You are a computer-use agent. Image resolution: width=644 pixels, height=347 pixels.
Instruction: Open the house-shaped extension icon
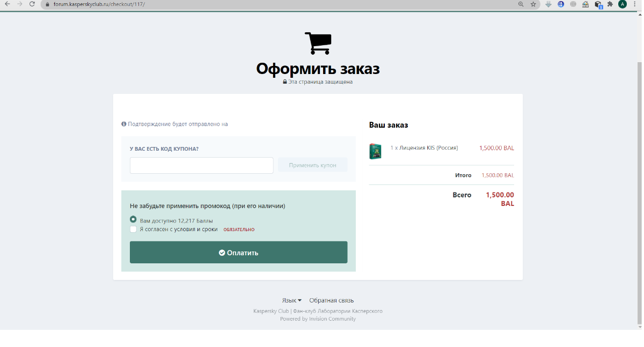pos(586,4)
